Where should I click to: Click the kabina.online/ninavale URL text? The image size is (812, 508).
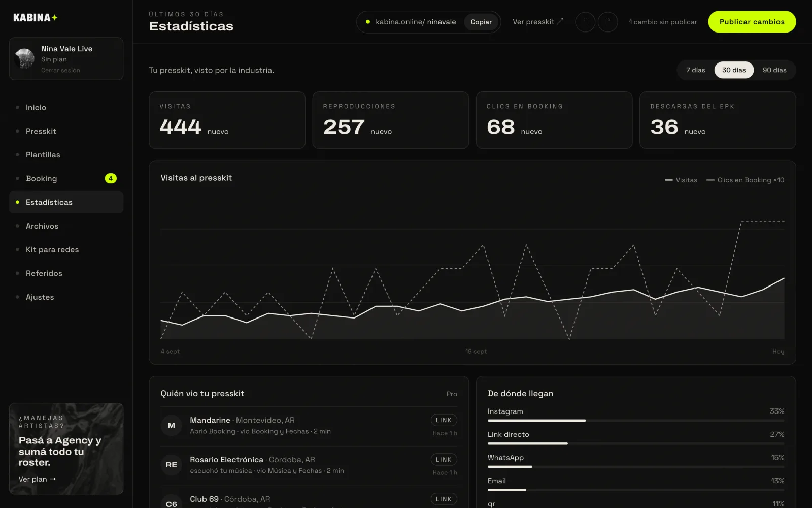click(416, 22)
